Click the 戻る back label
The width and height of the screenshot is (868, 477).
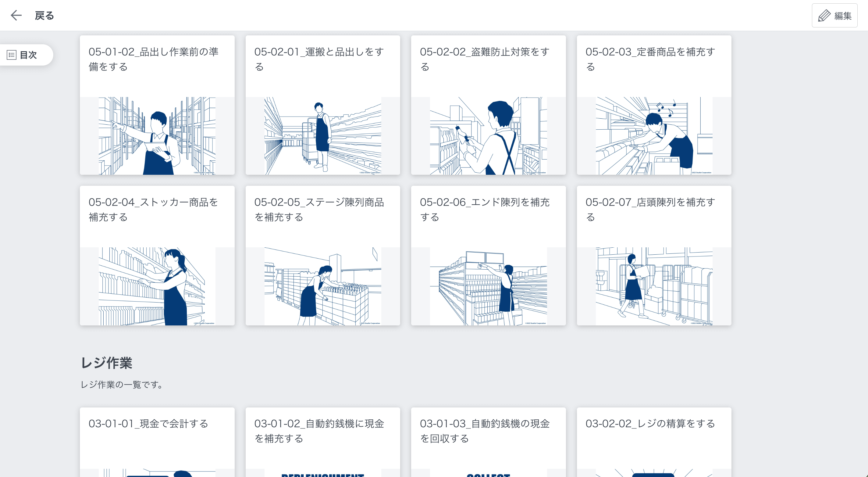click(44, 16)
